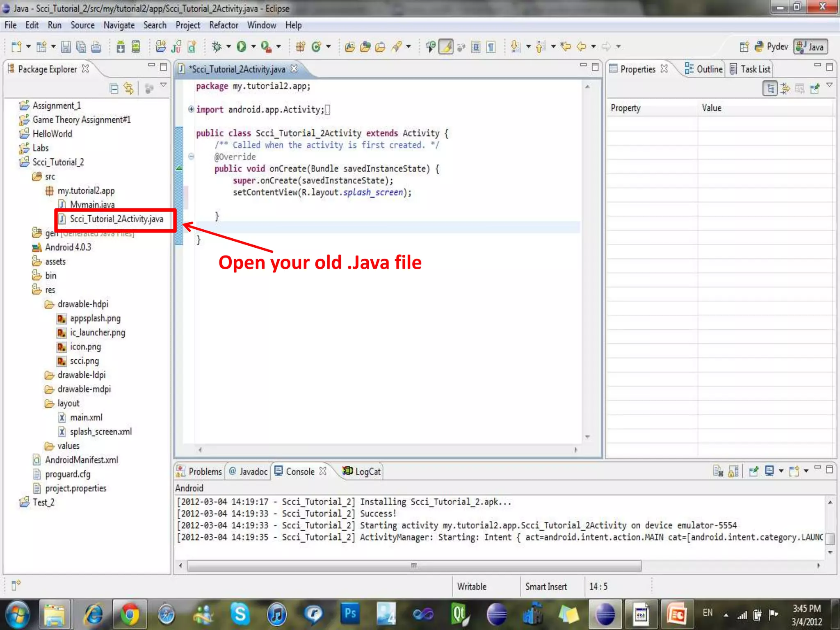This screenshot has height=630, width=840.
Task: Switch to the Problems tab
Action: (199, 471)
